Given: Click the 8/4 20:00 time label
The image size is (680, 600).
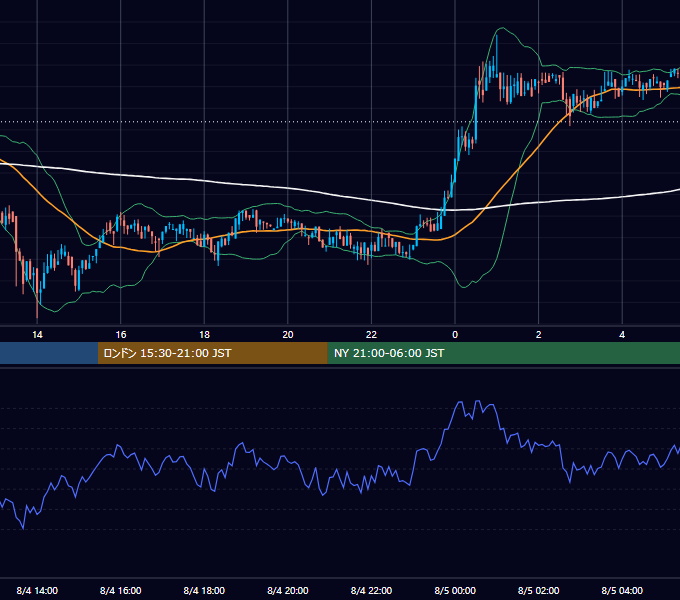Looking at the screenshot, I should click(288, 590).
